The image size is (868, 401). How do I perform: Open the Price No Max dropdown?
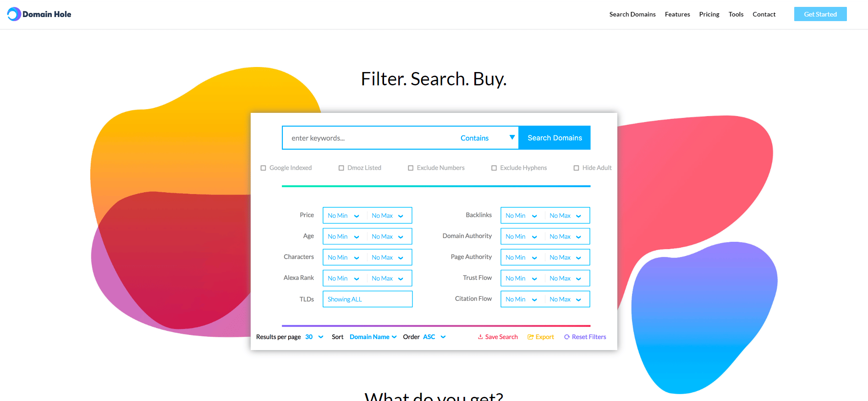pyautogui.click(x=389, y=216)
